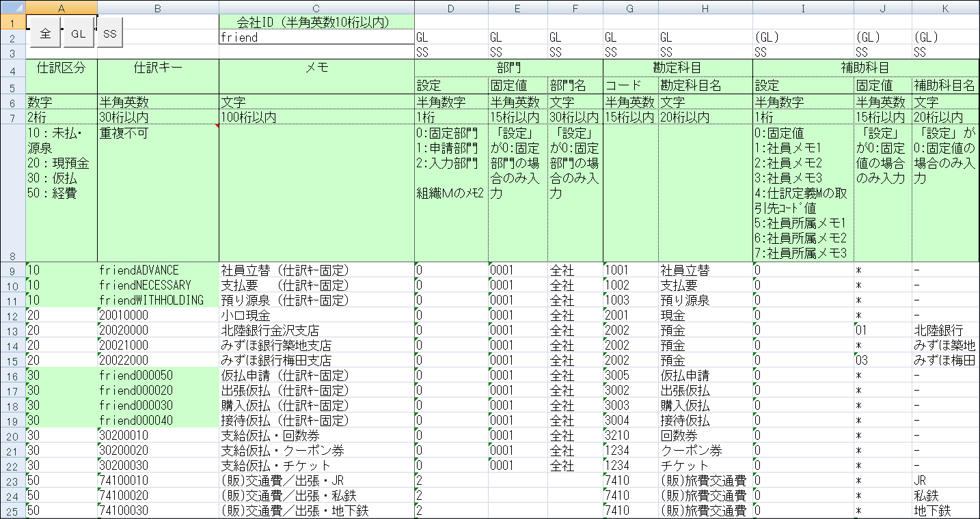980x519 pixels.
Task: Select column header A
Action: pos(62,8)
